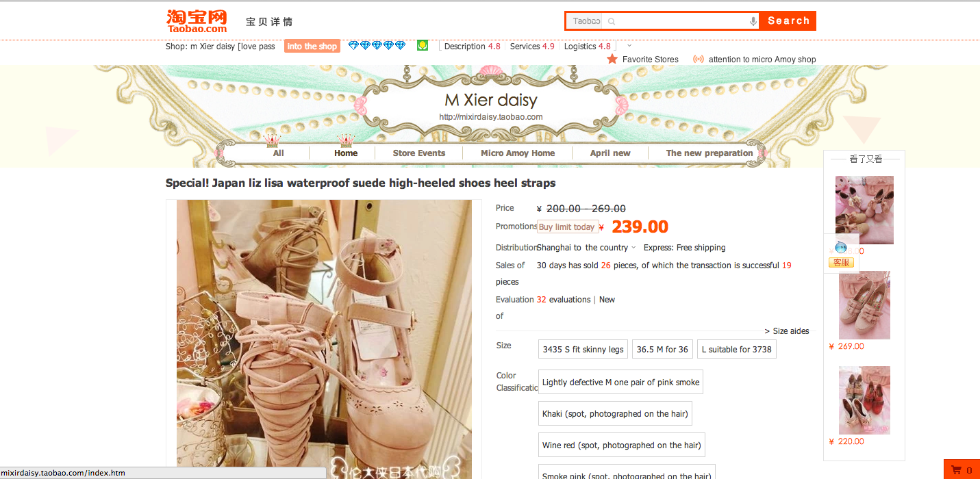Click the magnifier icon in search box
Viewport: 980px width, 479px height.
pyautogui.click(x=612, y=21)
